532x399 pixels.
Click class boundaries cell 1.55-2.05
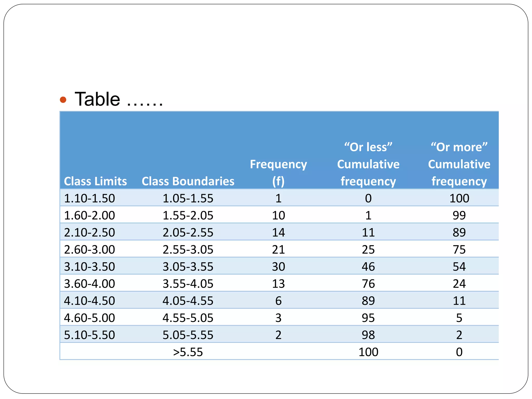coord(188,216)
